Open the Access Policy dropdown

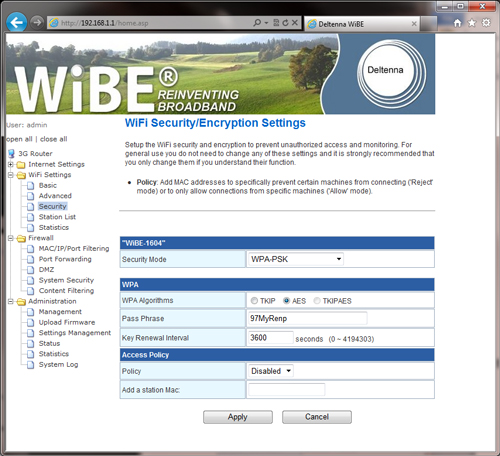(x=270, y=371)
